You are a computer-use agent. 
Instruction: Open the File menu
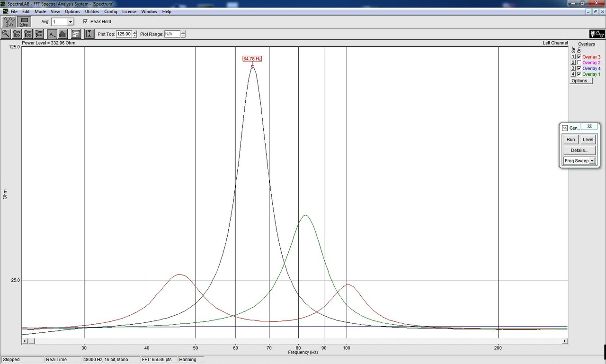click(x=14, y=11)
